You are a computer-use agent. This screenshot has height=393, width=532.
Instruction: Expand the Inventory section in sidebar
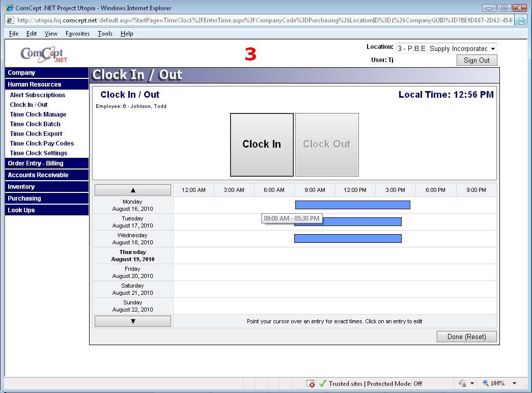21,187
